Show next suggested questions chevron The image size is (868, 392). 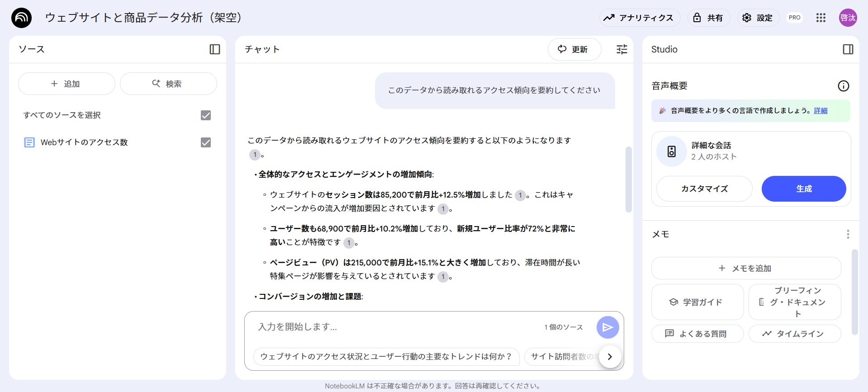point(610,357)
